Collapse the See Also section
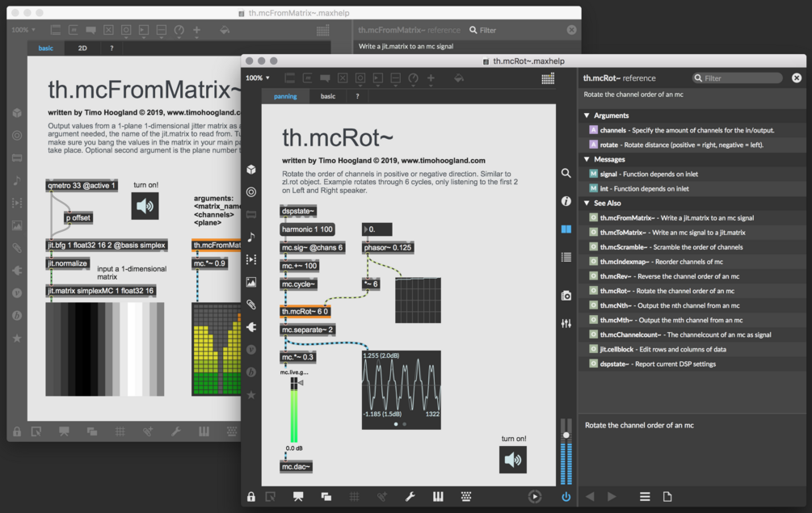The width and height of the screenshot is (812, 513). pyautogui.click(x=587, y=203)
